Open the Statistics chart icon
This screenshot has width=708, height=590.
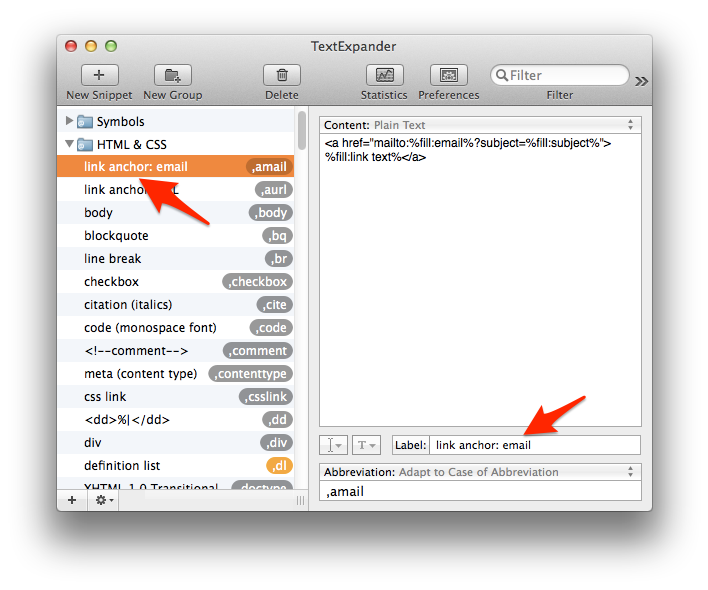pyautogui.click(x=385, y=75)
